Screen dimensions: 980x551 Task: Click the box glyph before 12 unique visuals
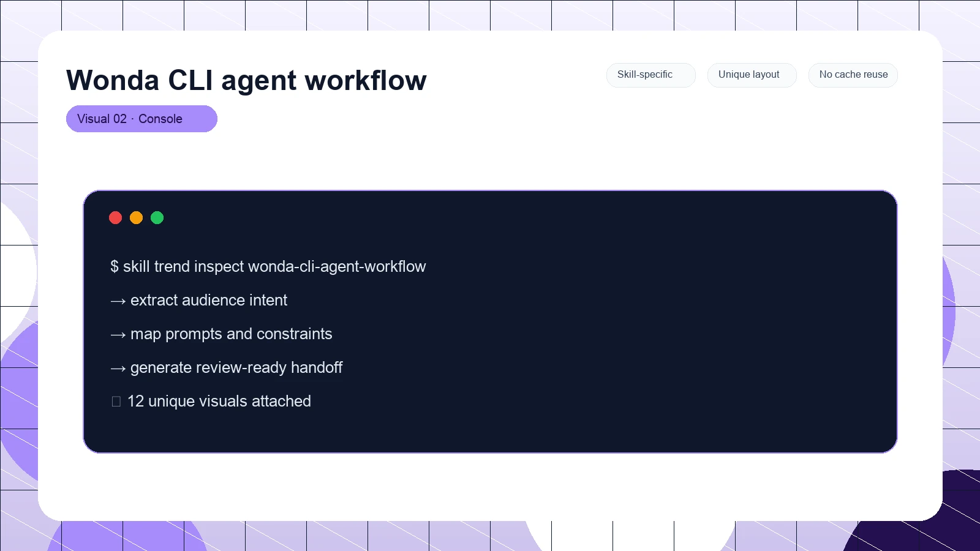point(116,402)
